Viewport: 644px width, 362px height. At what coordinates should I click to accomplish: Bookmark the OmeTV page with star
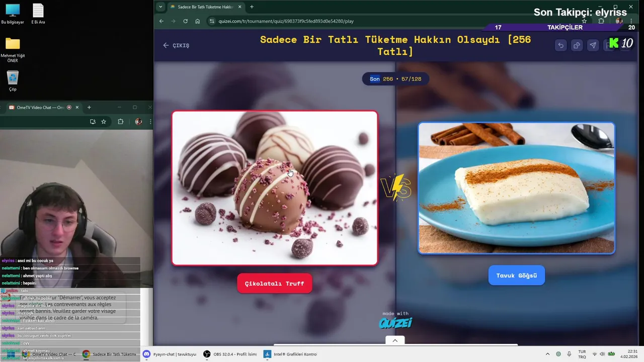click(104, 122)
